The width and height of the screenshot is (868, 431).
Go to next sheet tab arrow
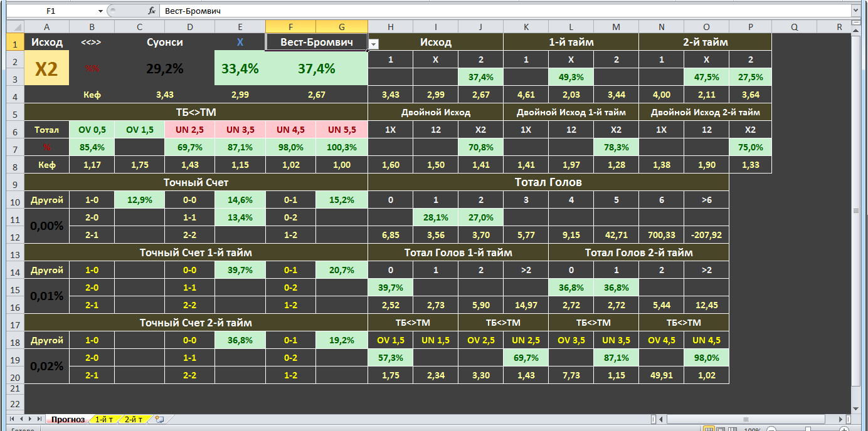30,418
